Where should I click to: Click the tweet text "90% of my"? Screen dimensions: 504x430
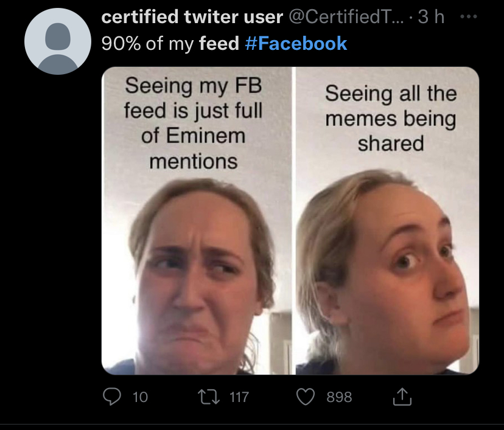[x=148, y=44]
